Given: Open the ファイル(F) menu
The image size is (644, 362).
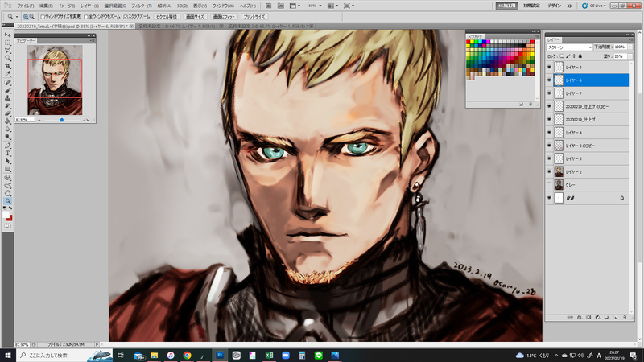Looking at the screenshot, I should click(25, 6).
